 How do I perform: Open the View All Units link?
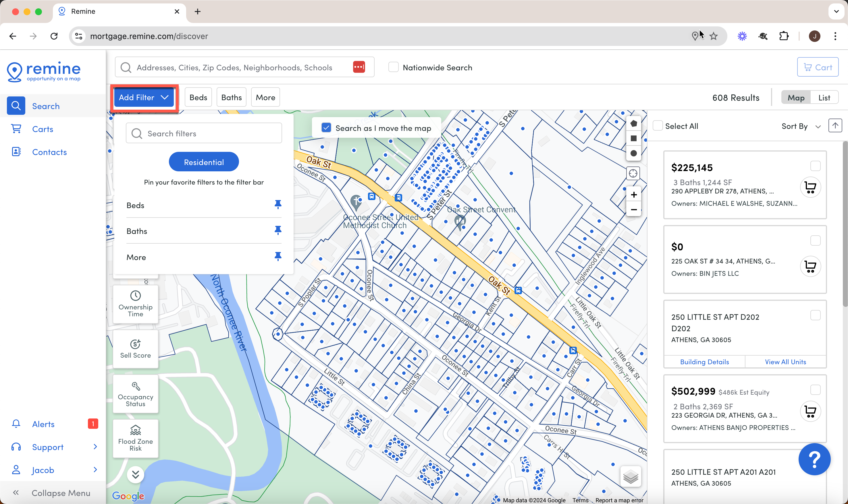click(785, 362)
